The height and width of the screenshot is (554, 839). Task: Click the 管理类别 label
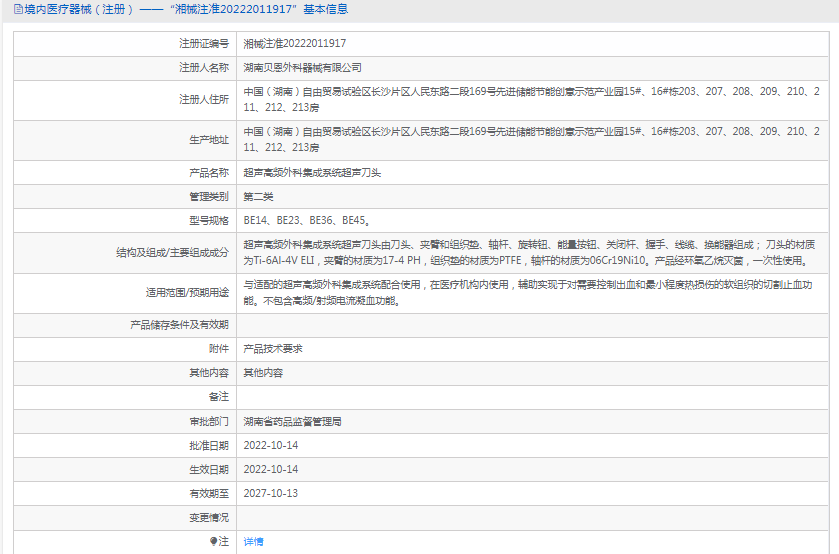(209, 196)
